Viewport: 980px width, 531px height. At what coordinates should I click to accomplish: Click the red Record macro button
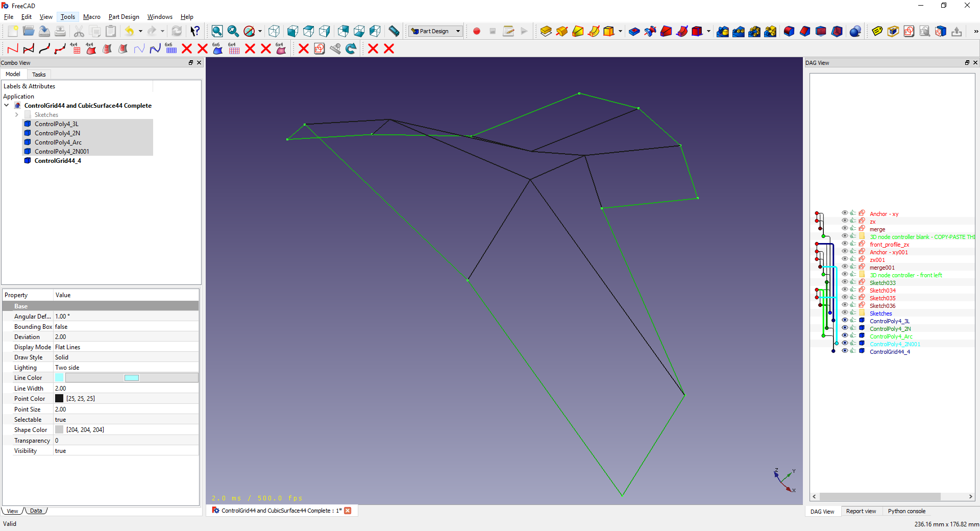(x=477, y=31)
